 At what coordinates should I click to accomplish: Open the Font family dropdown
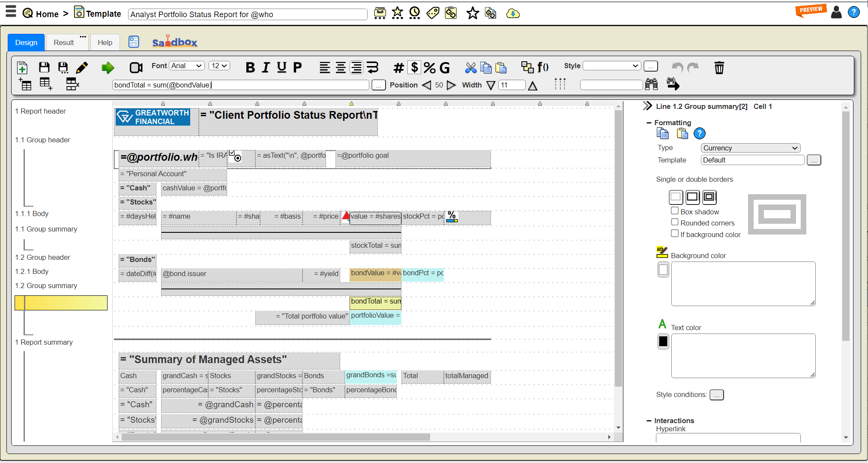tap(187, 66)
